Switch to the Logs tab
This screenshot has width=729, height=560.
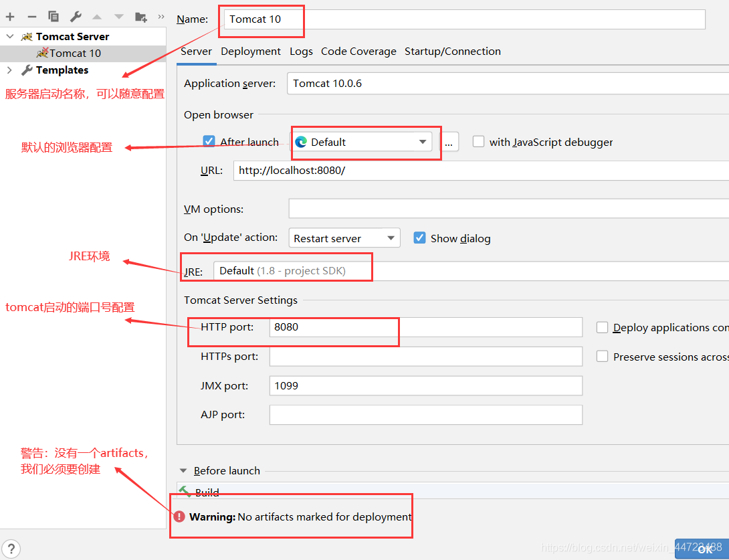(301, 51)
